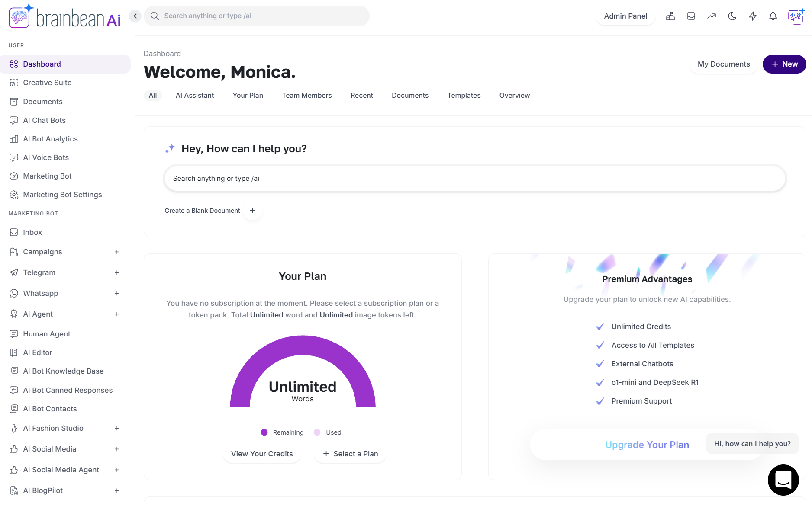Screen dimensions: 812x506
Task: Switch to Overview tab
Action: pyautogui.click(x=515, y=95)
